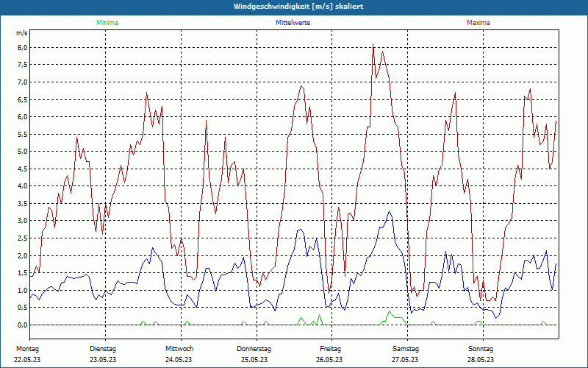Click the 'Freitag' day label
This screenshot has width=588, height=368.
point(330,349)
